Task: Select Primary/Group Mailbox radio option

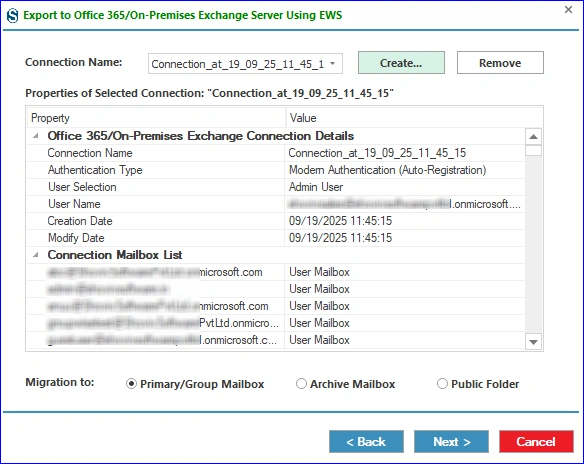Action: [131, 384]
